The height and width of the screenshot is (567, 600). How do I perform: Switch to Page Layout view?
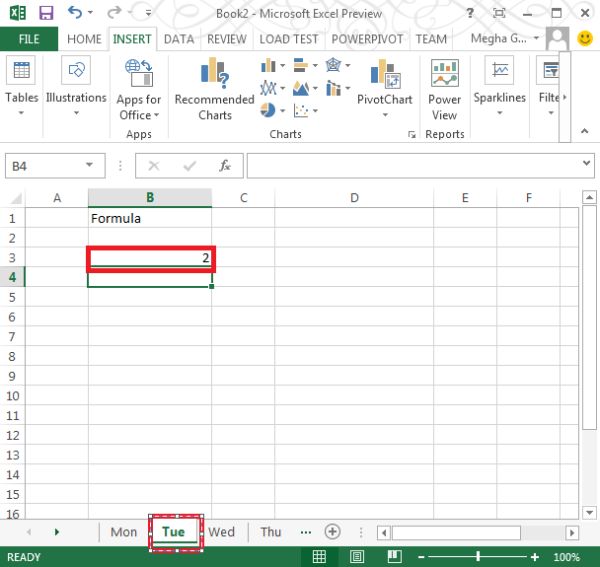[x=357, y=556]
